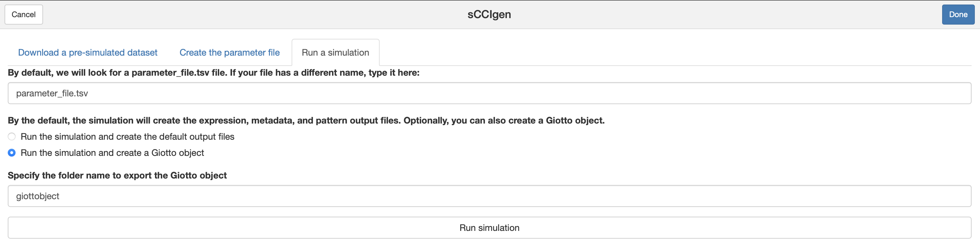Open the Download a pre-simulated dataset tab

point(87,52)
